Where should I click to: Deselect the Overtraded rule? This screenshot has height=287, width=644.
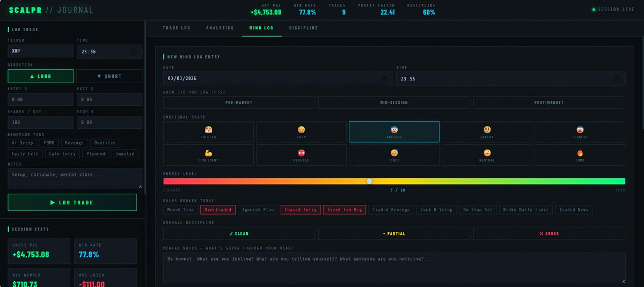click(218, 210)
